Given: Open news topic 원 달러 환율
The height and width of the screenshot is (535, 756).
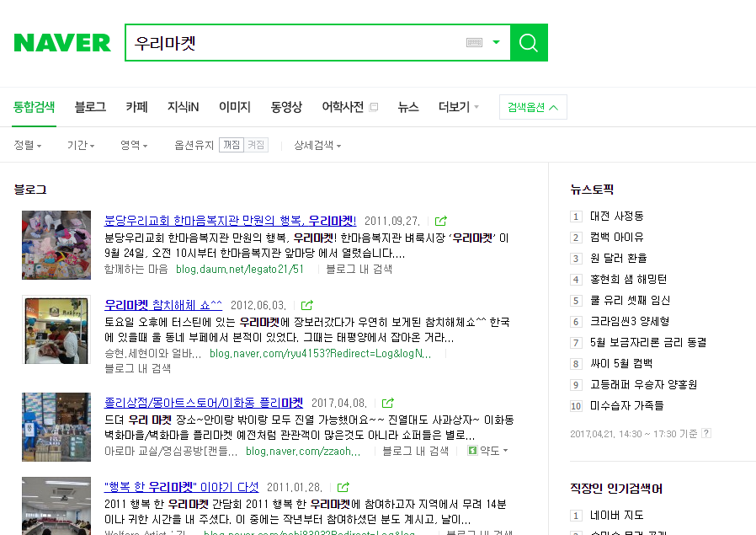Looking at the screenshot, I should tap(619, 258).
